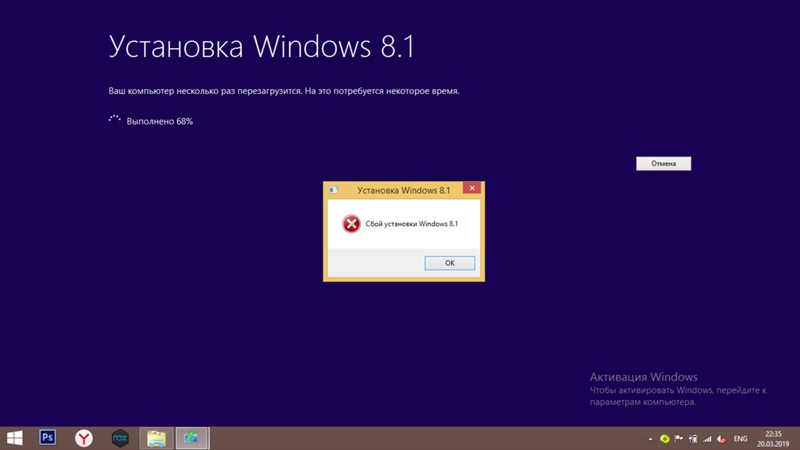Image resolution: width=800 pixels, height=450 pixels.
Task: Confirm the setup failure dialog with OK
Action: click(x=449, y=263)
